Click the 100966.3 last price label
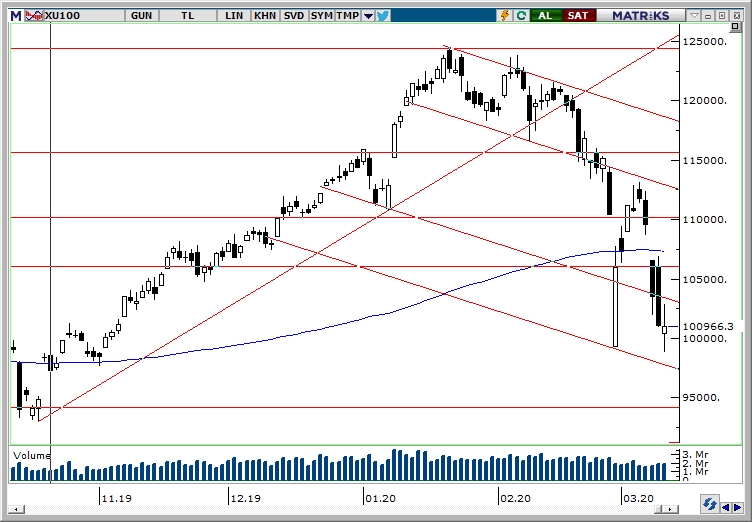The image size is (752, 522). click(x=708, y=327)
